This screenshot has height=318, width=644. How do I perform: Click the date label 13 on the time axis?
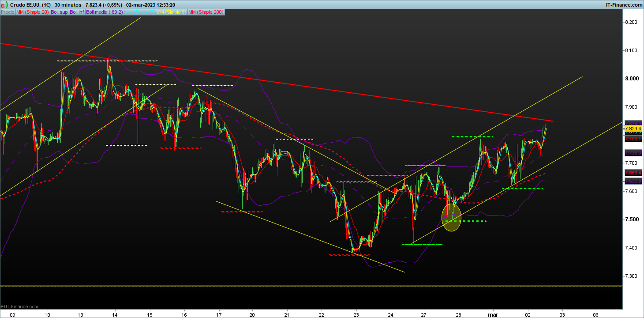81,314
